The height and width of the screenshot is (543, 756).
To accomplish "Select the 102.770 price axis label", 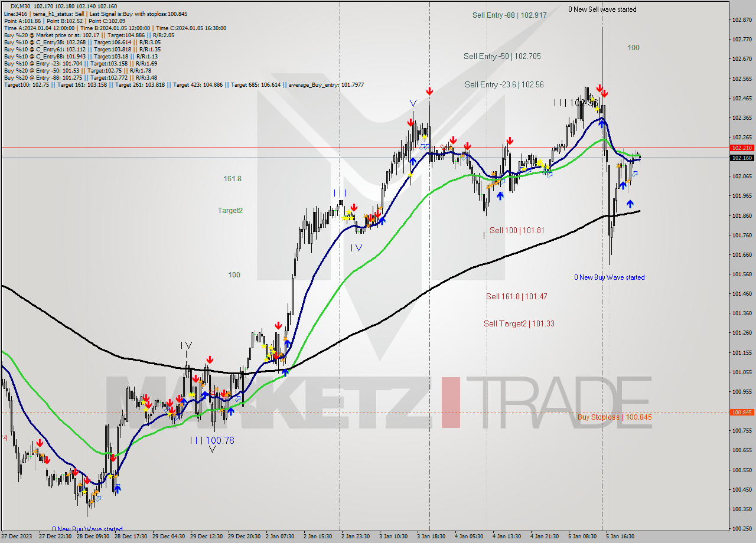I will click(x=741, y=40).
